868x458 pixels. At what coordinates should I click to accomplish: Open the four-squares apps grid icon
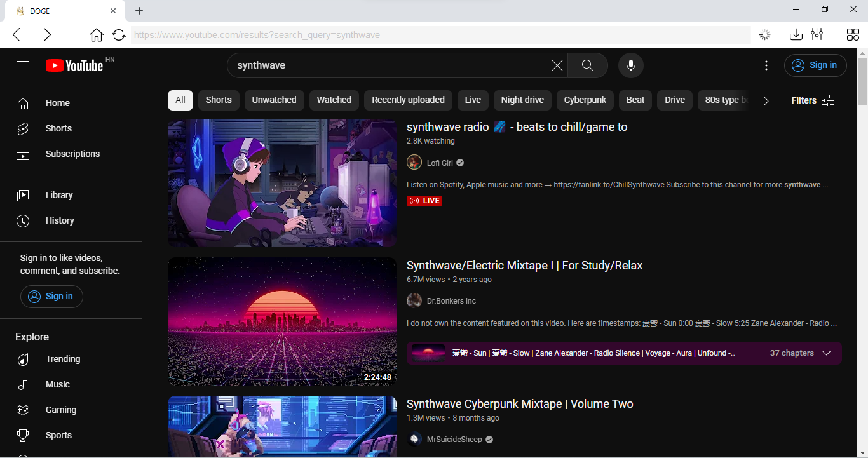853,35
